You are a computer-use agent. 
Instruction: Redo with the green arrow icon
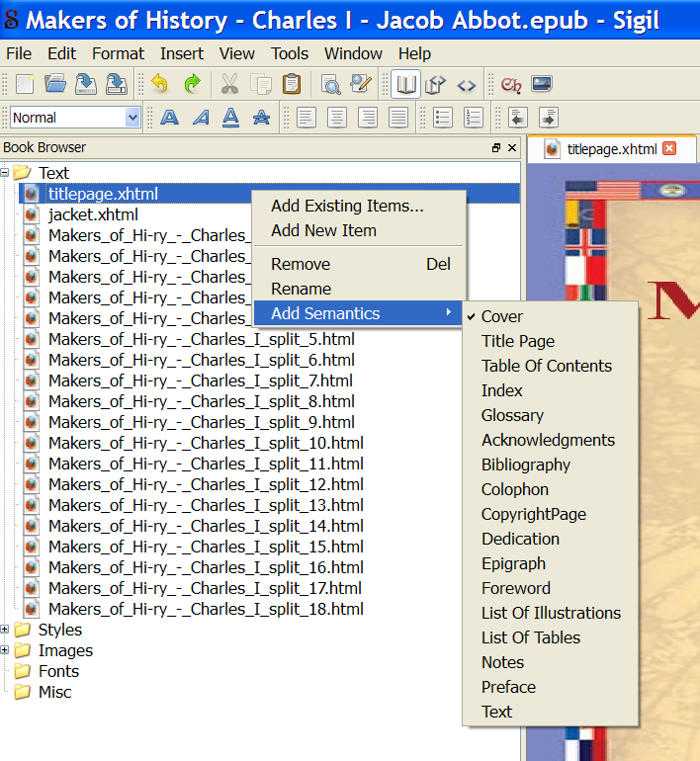tap(192, 84)
